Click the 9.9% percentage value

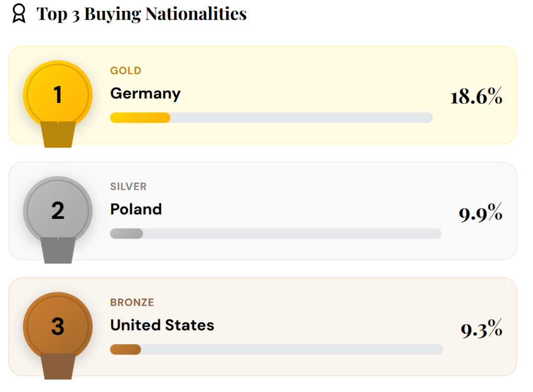(x=480, y=213)
